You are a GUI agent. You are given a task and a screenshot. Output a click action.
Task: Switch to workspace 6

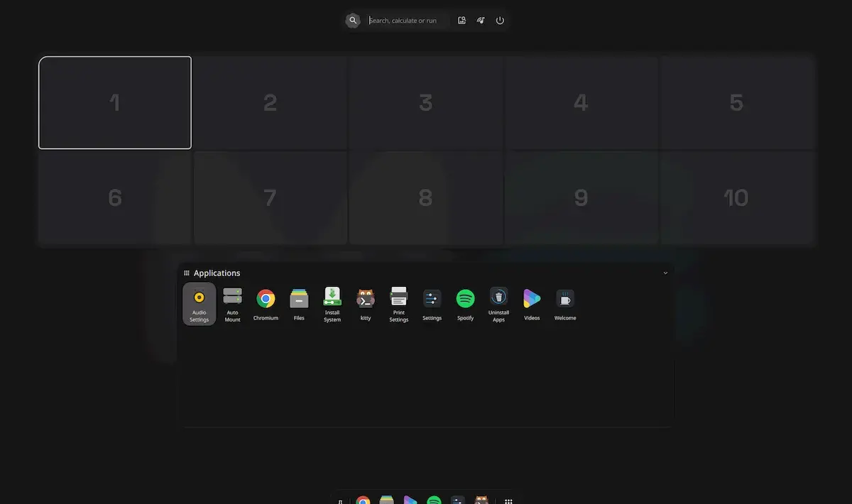(x=115, y=197)
